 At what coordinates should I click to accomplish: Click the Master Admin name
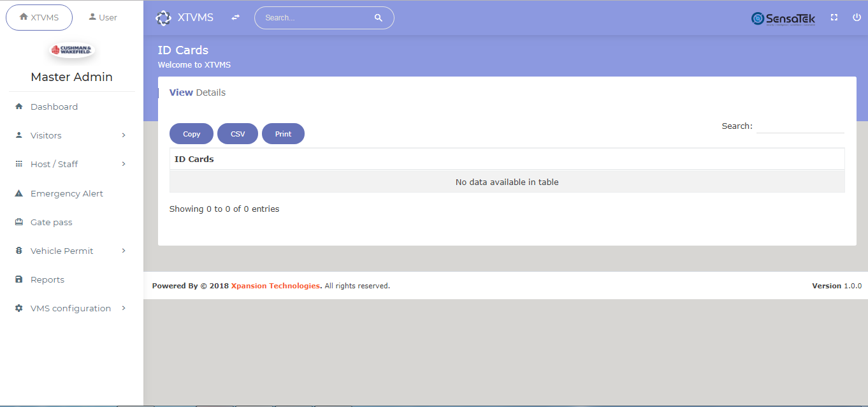click(71, 77)
